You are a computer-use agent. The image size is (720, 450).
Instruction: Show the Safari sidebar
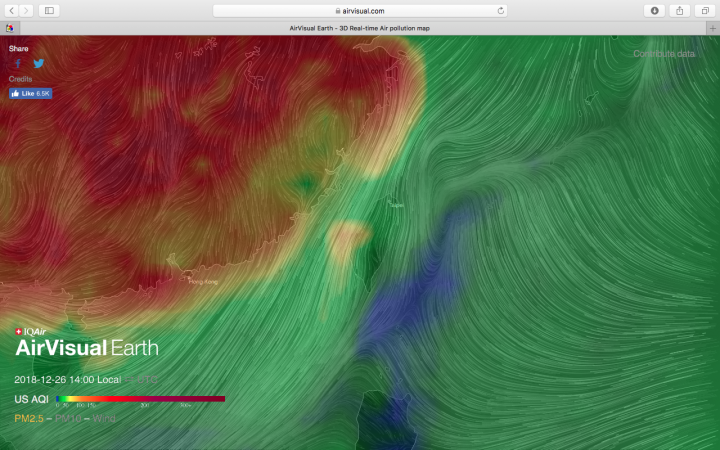pyautogui.click(x=49, y=11)
